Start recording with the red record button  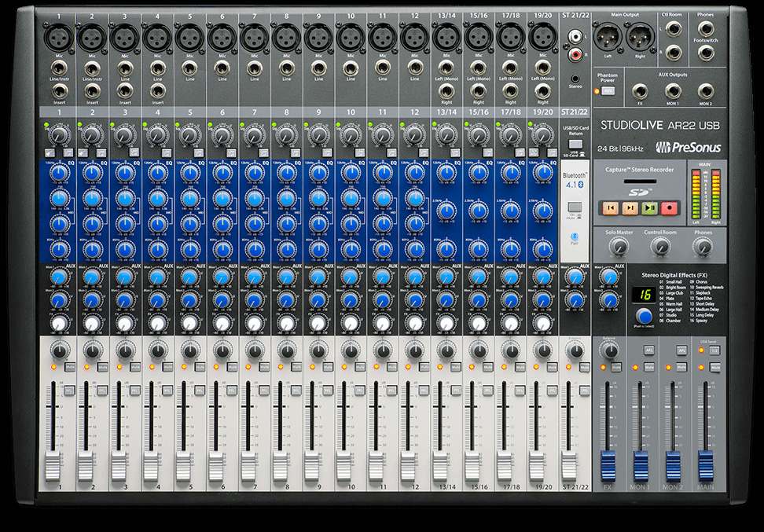point(670,208)
